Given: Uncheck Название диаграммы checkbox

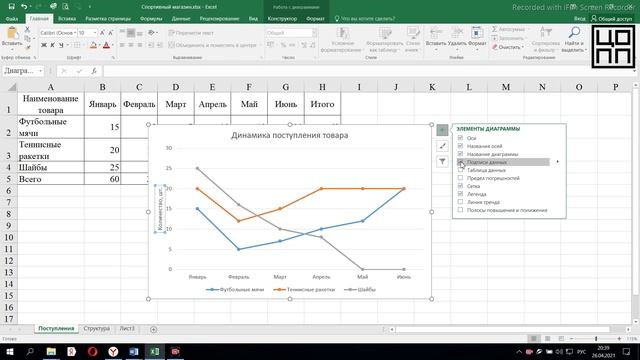Looking at the screenshot, I should point(460,154).
